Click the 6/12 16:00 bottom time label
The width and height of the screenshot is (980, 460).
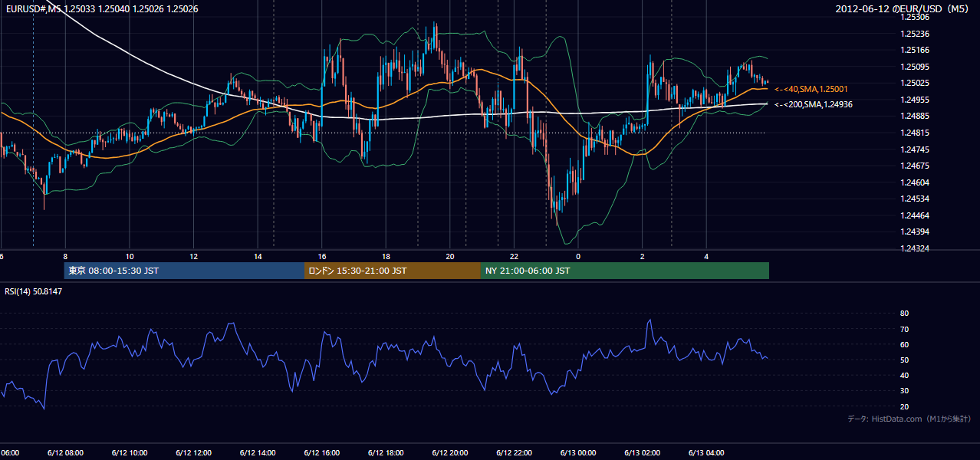(x=321, y=453)
